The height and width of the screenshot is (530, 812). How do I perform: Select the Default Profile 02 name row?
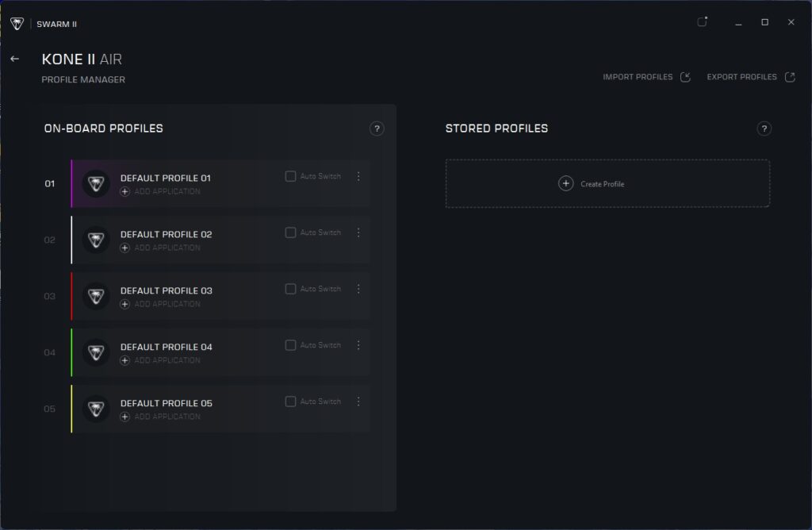[166, 235]
